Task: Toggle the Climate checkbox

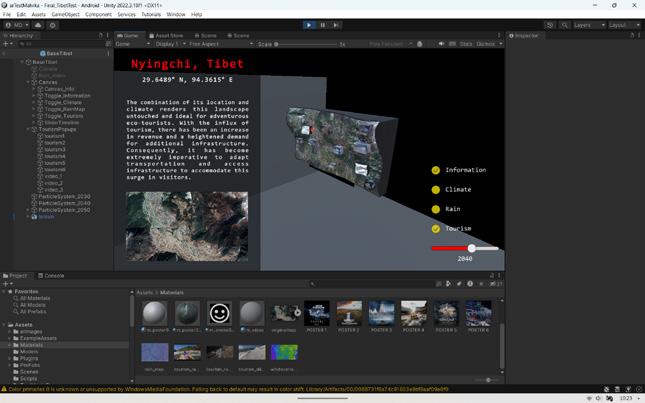Action: coord(436,189)
